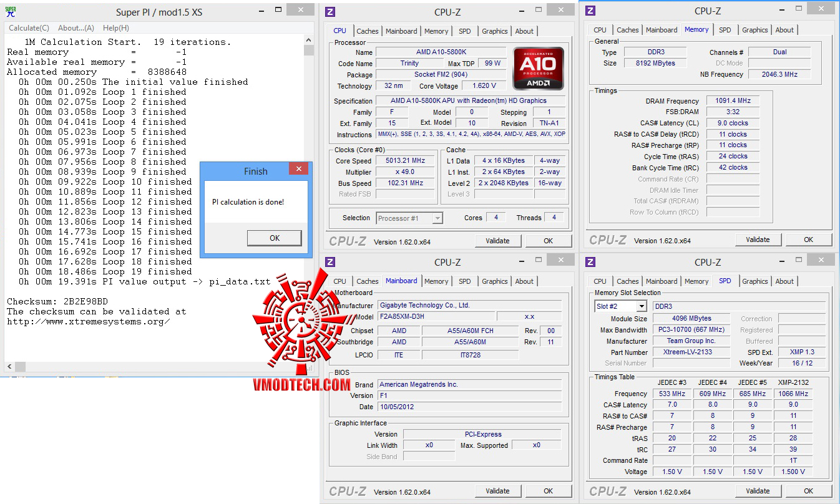
Task: Switch to About tab in the memory timings window
Action: click(x=784, y=30)
